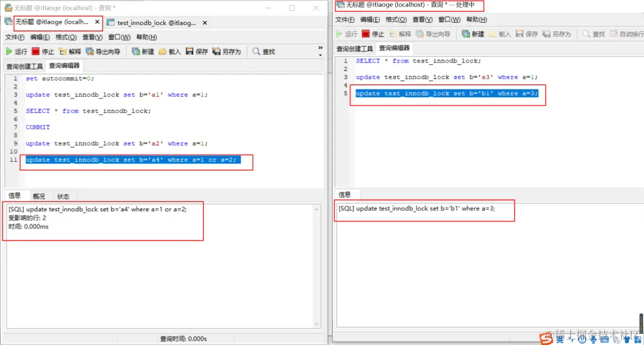Viewport: 644px width, 345px height.
Task: Select 信息 result tab in left window
Action: click(15, 196)
